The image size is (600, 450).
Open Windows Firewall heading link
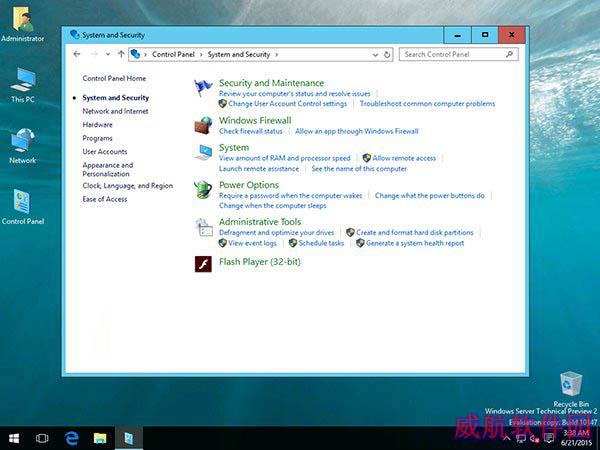[x=255, y=121]
